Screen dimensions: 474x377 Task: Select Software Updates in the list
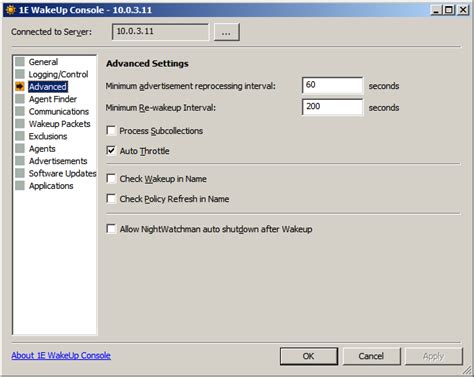pos(62,173)
